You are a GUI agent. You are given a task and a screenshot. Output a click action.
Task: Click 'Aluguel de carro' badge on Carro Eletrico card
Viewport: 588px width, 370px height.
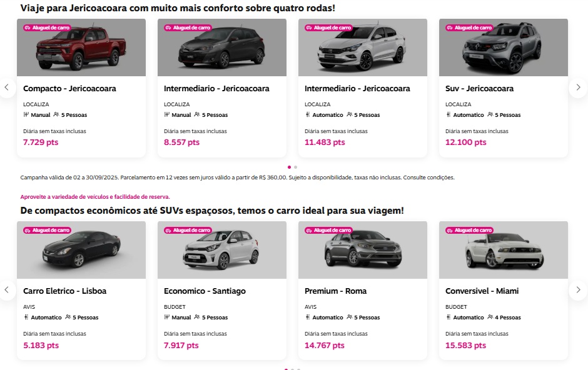point(47,231)
